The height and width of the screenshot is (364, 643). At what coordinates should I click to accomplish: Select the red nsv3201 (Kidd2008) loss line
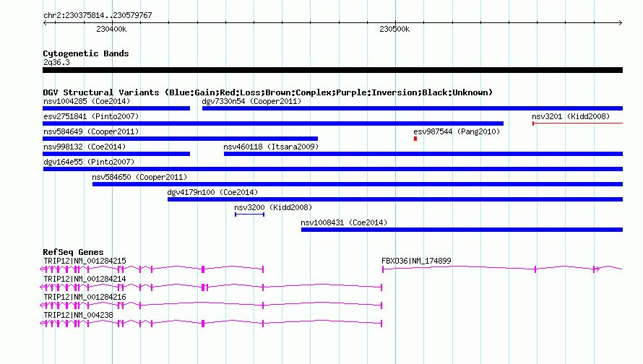577,123
